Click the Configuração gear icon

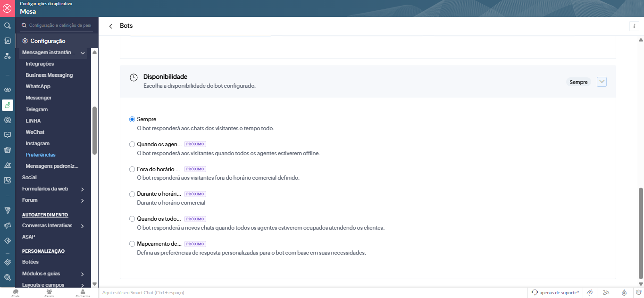[25, 41]
